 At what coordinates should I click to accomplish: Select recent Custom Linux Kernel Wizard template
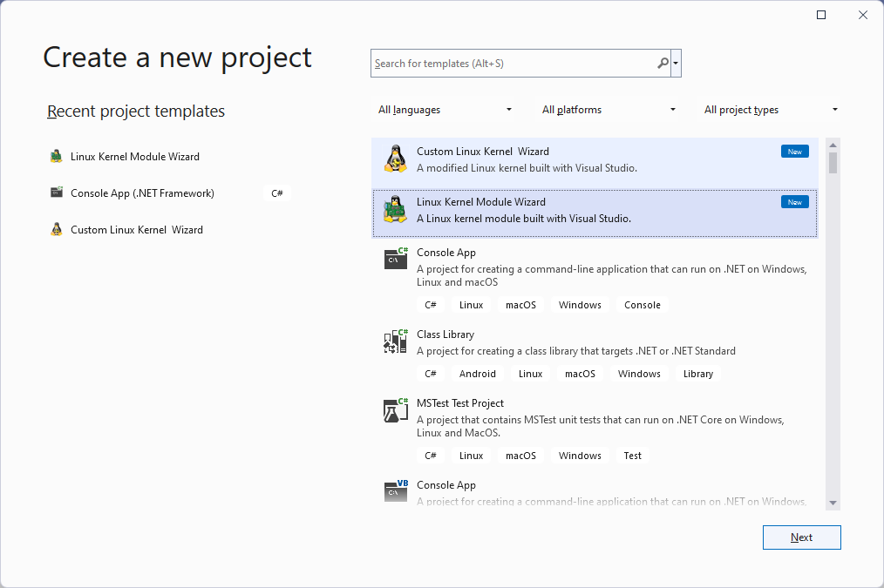(x=136, y=230)
